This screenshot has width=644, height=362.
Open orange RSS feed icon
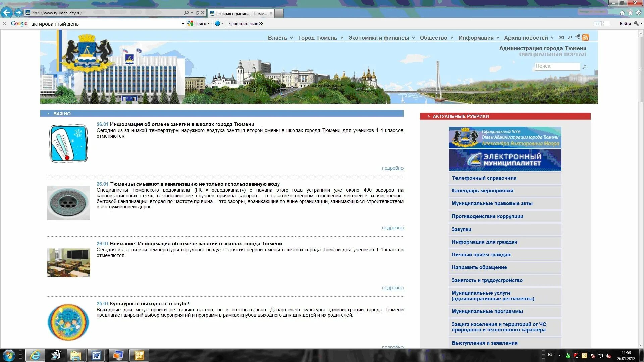pos(586,37)
